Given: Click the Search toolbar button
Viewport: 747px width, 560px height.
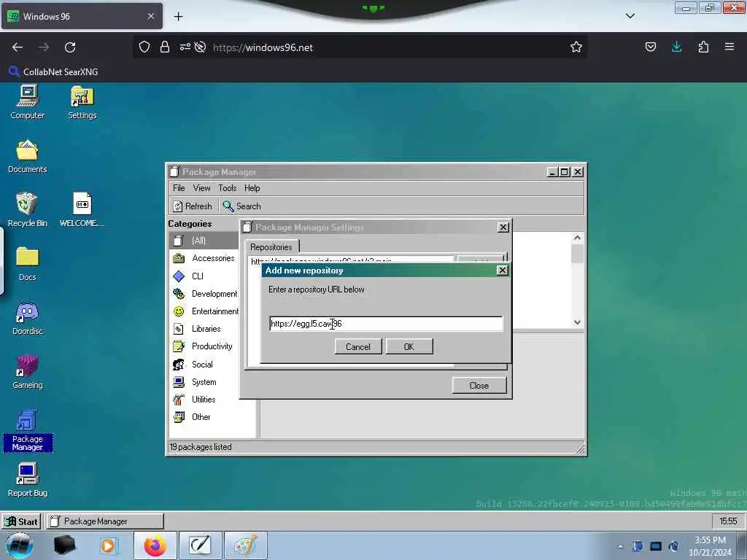Looking at the screenshot, I should (242, 206).
